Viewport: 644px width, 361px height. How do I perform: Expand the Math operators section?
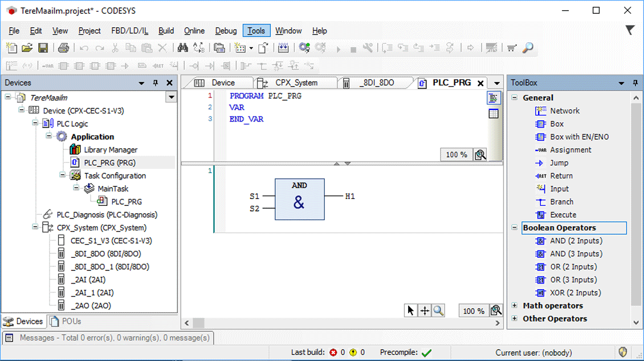click(514, 305)
